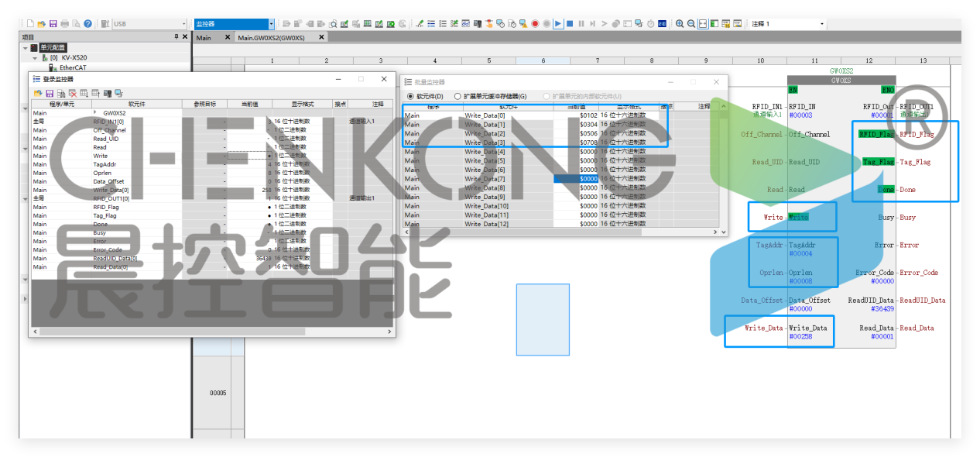Switch to the Main tab
This screenshot has width=980, height=457.
coord(204,37)
